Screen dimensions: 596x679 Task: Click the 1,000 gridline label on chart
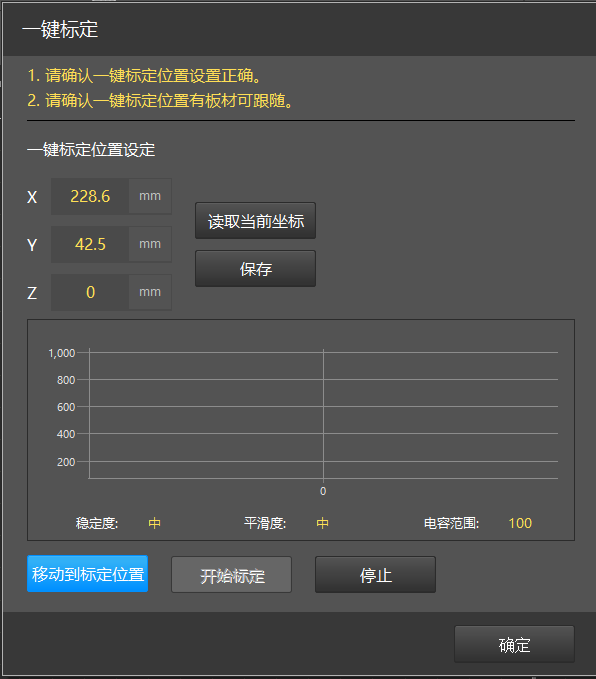pyautogui.click(x=62, y=353)
